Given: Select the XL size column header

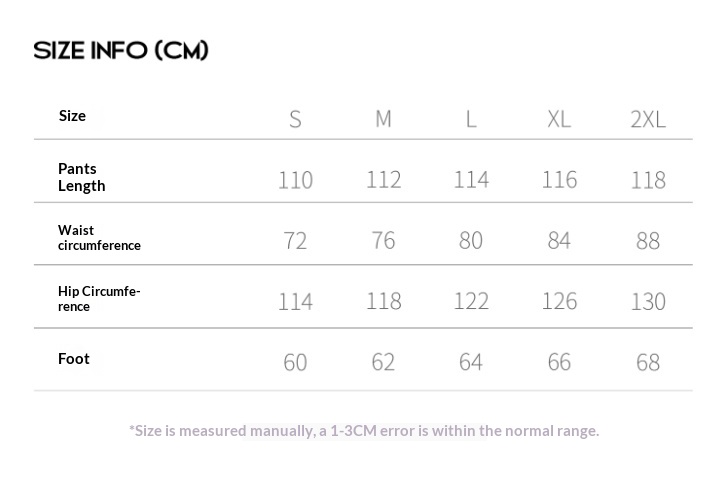Looking at the screenshot, I should [x=559, y=119].
